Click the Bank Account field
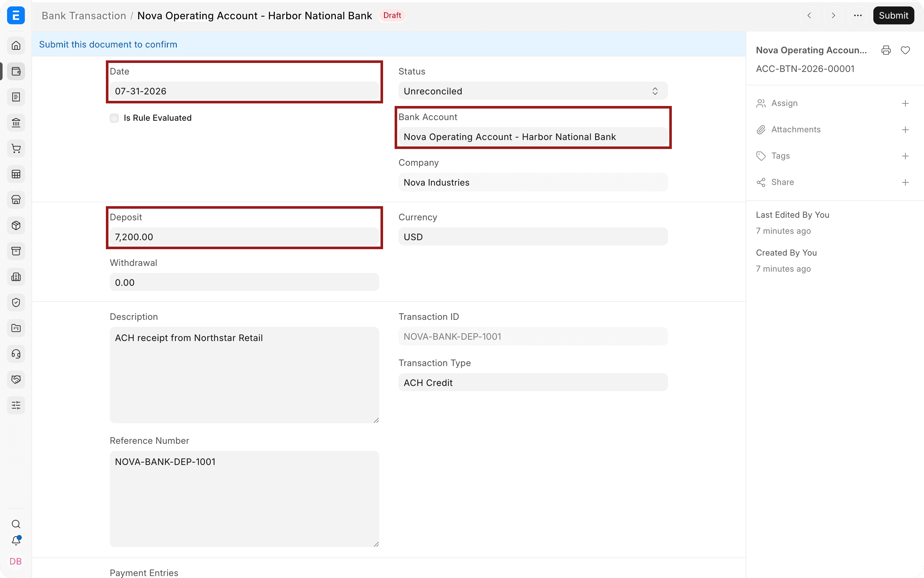This screenshot has height=578, width=924. (533, 136)
